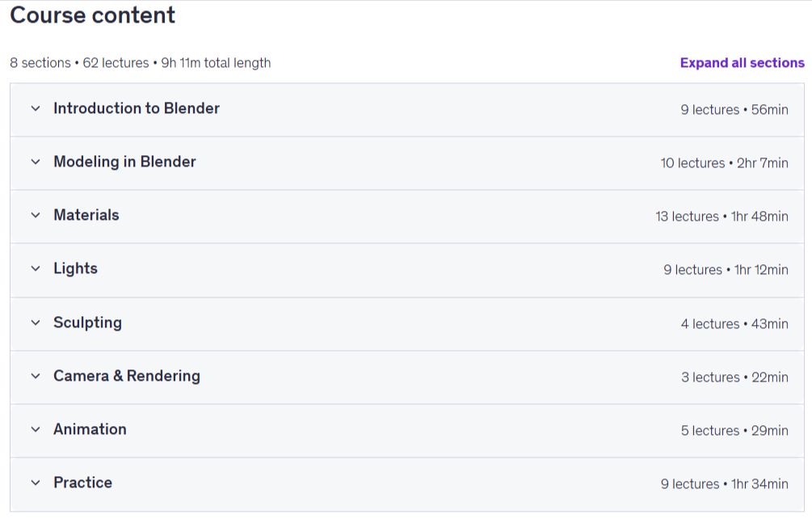Open the Camera & Rendering heading
Image resolution: width=812 pixels, height=519 pixels.
pos(126,376)
